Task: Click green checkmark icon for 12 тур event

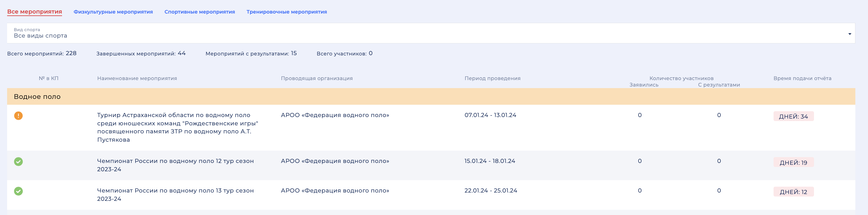Action: point(19,162)
